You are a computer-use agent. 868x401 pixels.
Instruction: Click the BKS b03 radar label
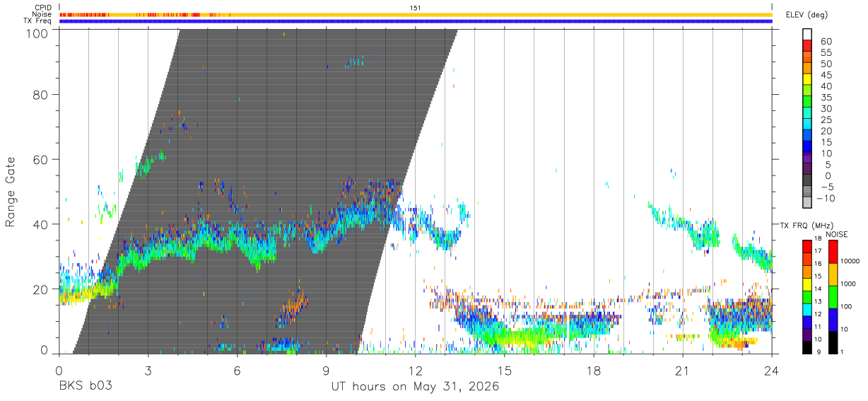(x=86, y=386)
